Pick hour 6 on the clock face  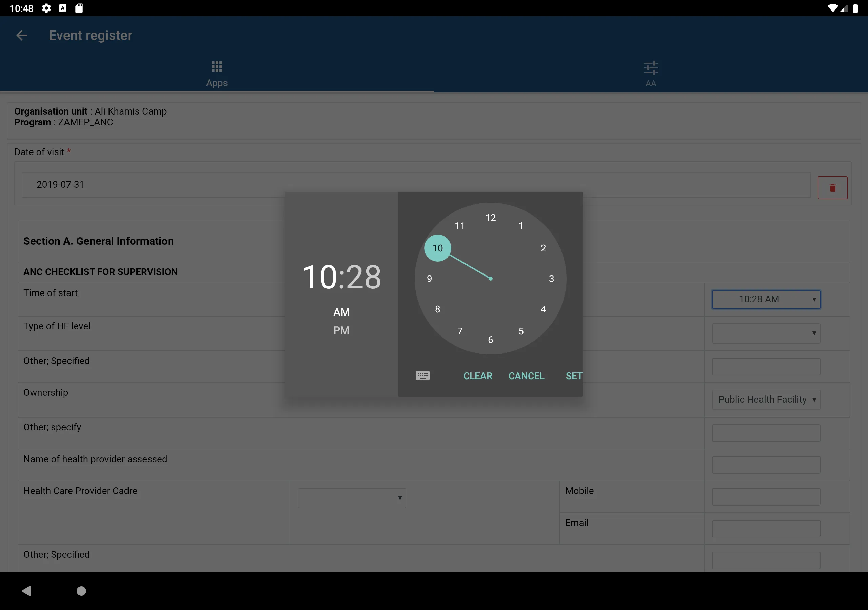click(x=490, y=340)
